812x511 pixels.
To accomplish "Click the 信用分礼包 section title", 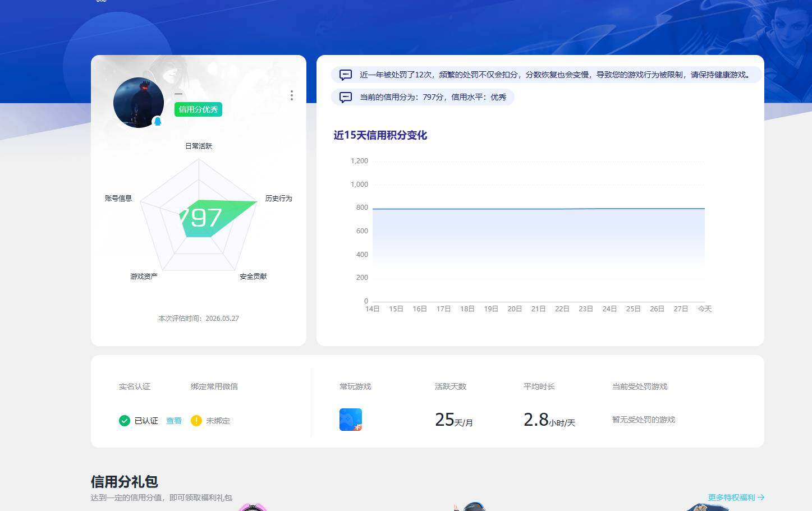I will (x=125, y=482).
